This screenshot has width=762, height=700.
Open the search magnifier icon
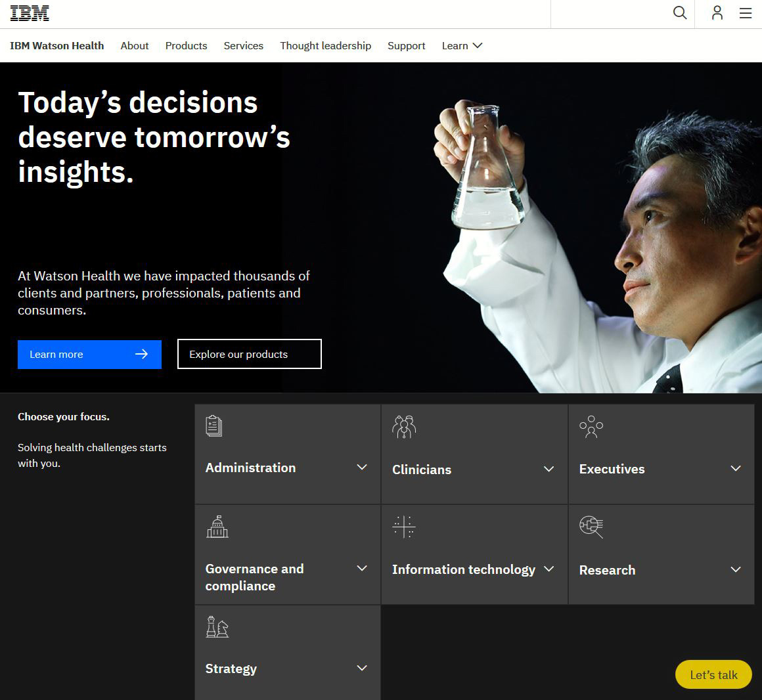[x=680, y=13]
